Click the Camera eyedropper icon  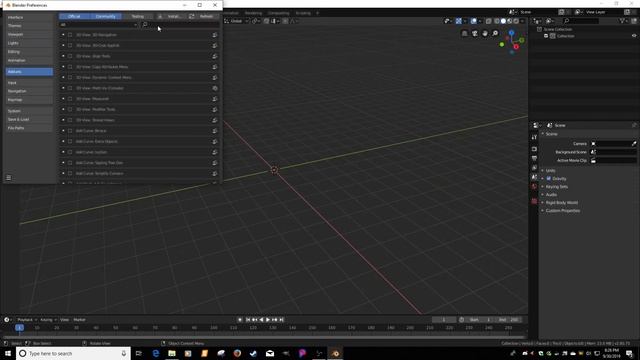tap(634, 144)
